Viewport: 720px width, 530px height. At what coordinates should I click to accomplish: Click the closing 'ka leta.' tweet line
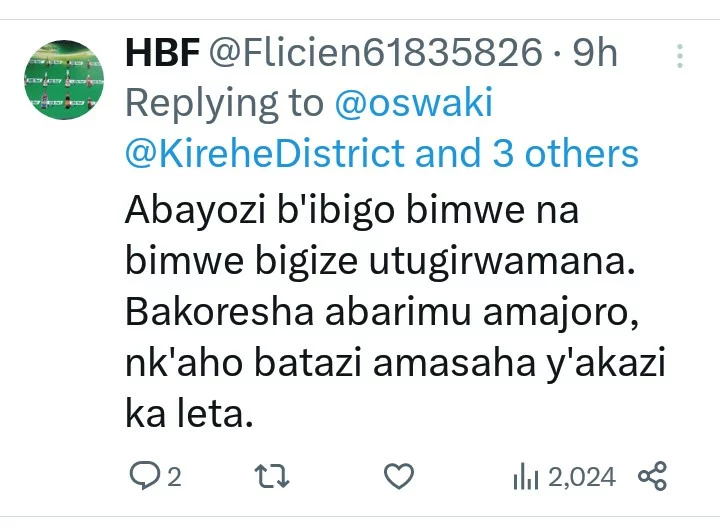tap(189, 414)
